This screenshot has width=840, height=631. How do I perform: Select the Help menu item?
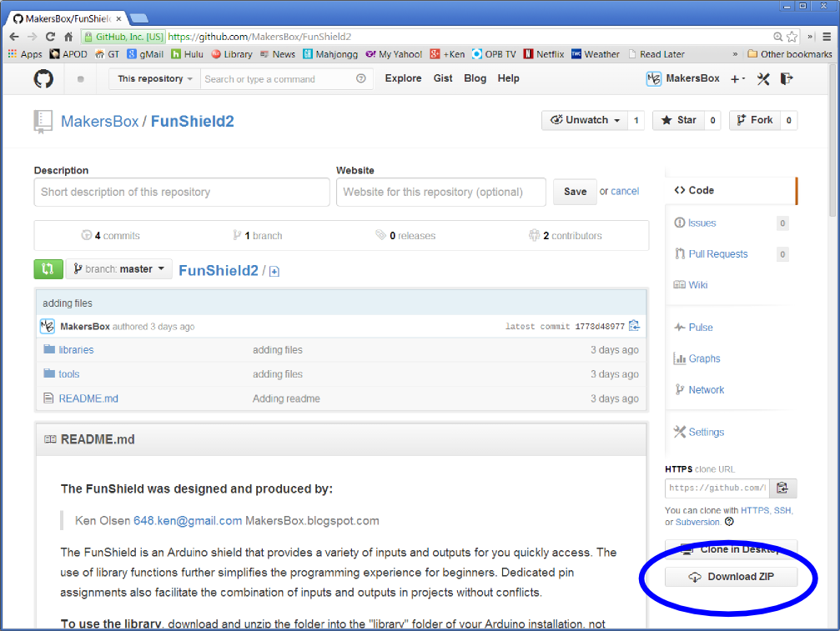point(508,78)
